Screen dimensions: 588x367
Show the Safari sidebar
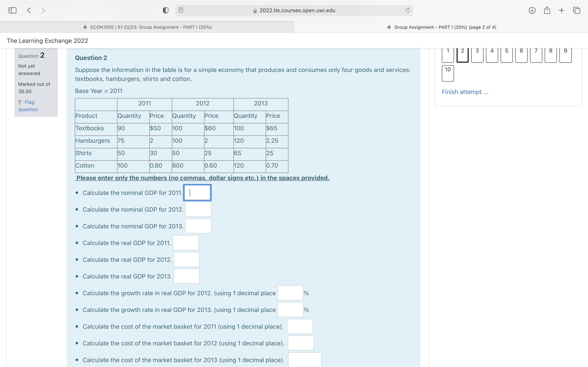point(12,10)
